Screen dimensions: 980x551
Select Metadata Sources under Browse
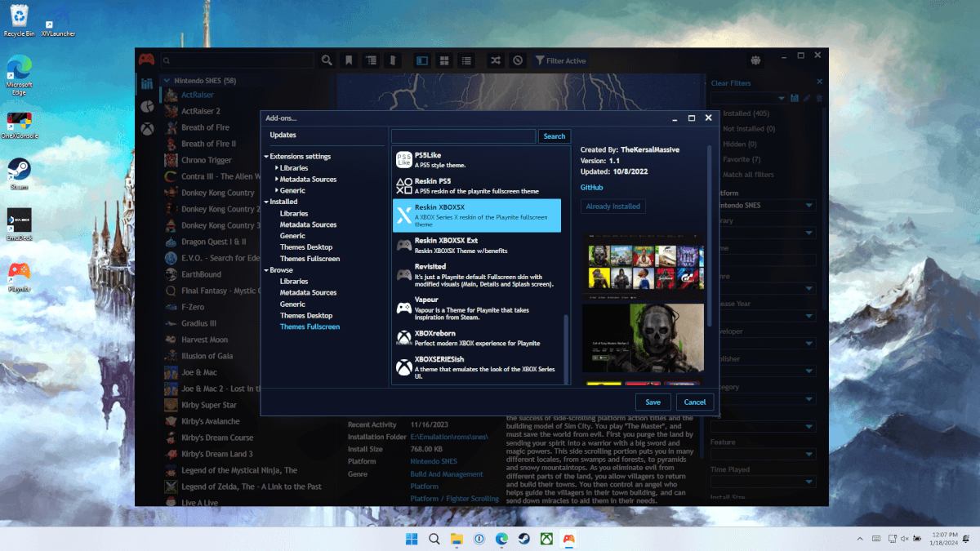point(308,293)
